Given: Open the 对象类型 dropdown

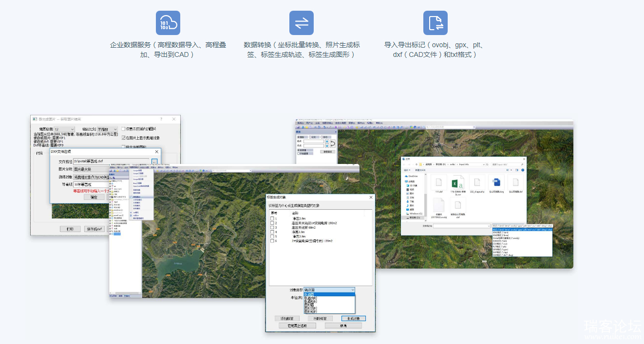Looking at the screenshot, I should tap(329, 290).
